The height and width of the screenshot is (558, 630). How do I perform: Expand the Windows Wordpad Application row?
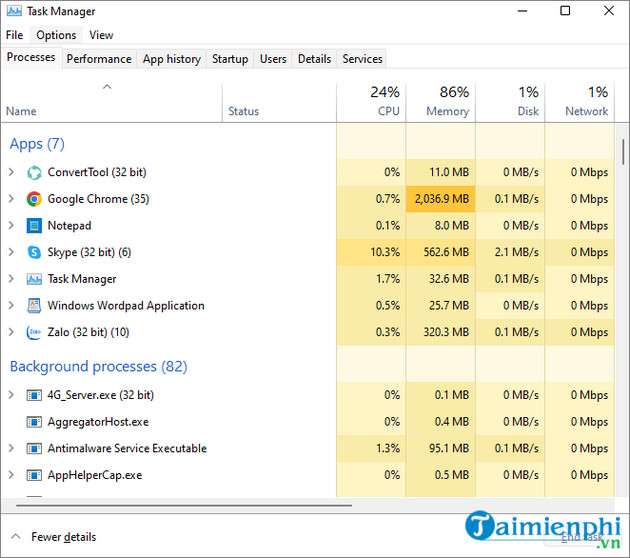[11, 305]
